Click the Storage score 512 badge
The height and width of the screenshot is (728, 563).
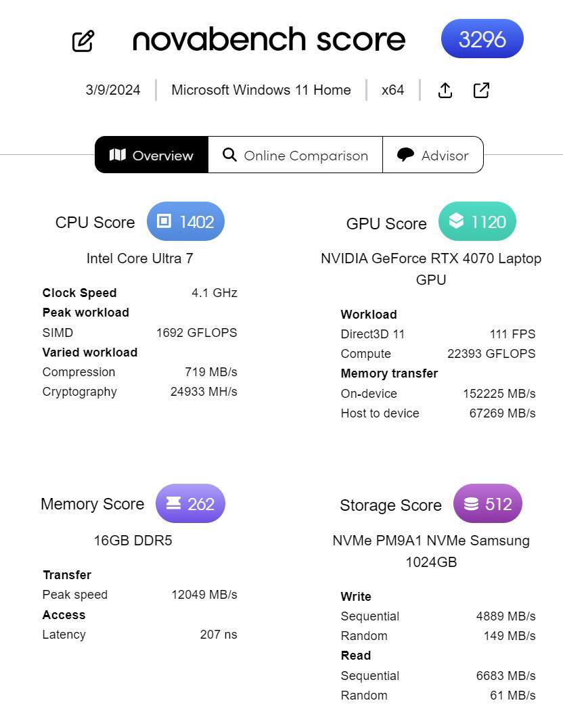(487, 503)
